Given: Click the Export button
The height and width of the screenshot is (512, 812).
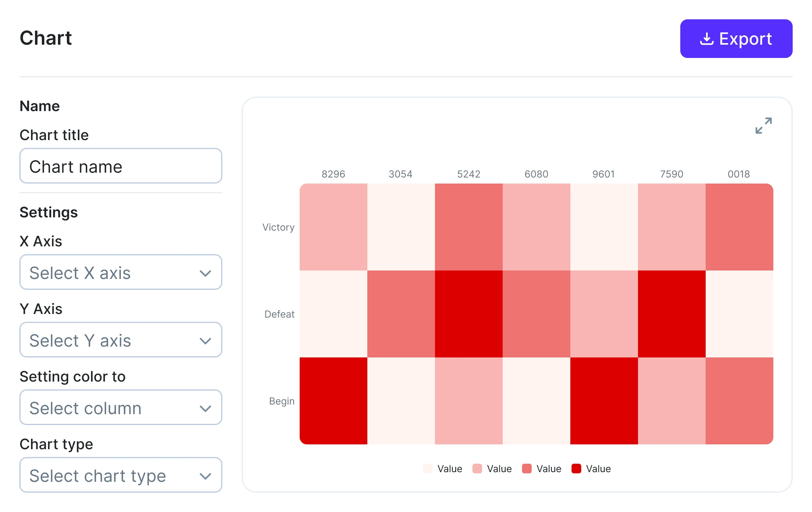Looking at the screenshot, I should tap(736, 38).
